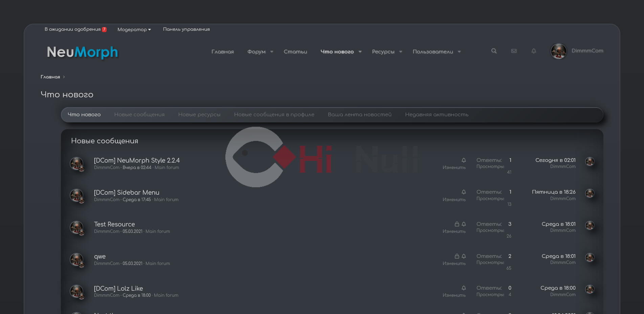The image size is (644, 314).
Task: Open В ожидании одобрения queue
Action: (x=72, y=29)
